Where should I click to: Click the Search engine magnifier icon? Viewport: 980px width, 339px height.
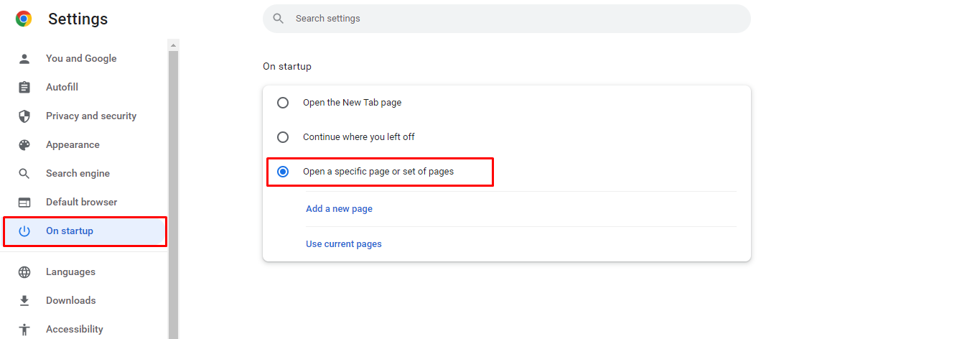point(24,174)
